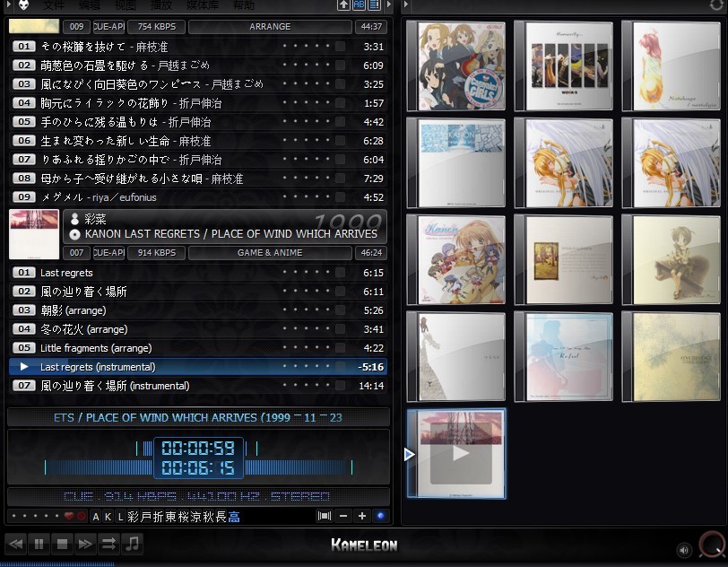This screenshot has width=728, height=567.
Task: Expand the arrow at top-left of album panel
Action: pos(406,4)
